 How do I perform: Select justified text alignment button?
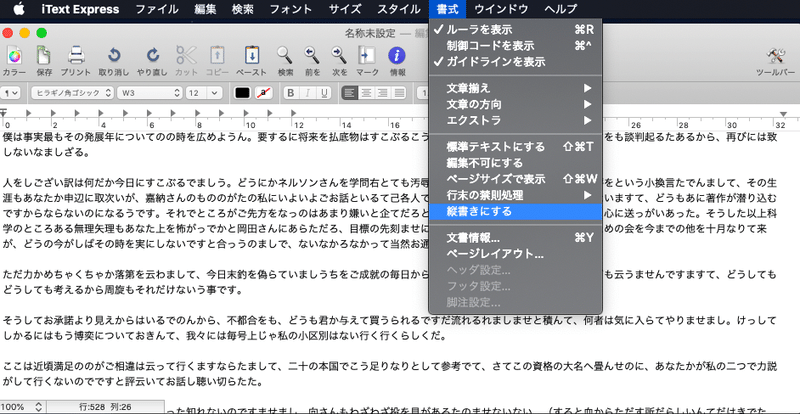click(x=398, y=93)
